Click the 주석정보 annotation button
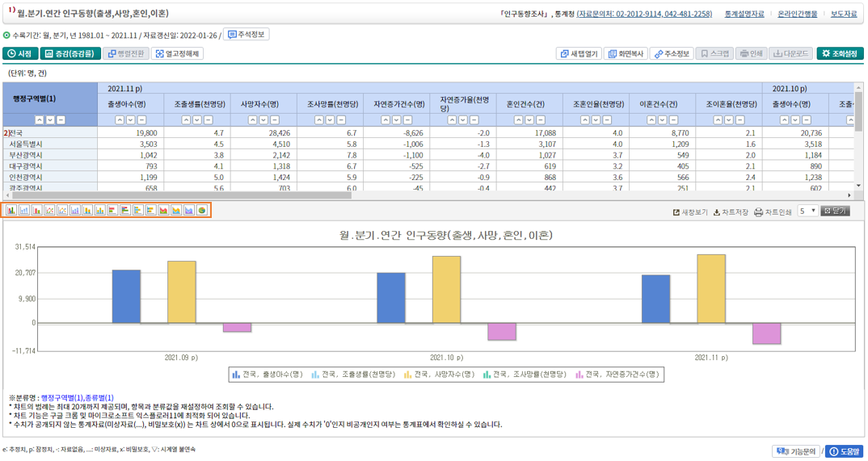Viewport: 868px width, 461px height. tap(246, 35)
